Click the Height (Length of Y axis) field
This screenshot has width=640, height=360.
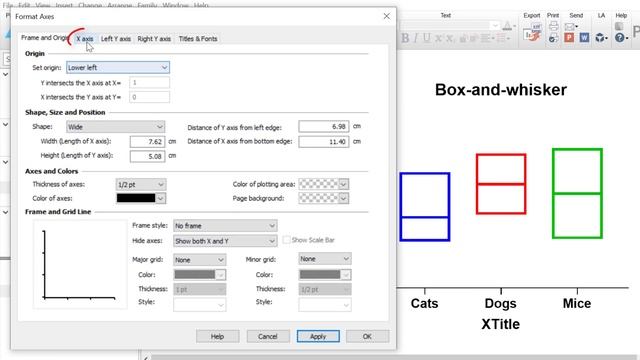click(x=148, y=156)
